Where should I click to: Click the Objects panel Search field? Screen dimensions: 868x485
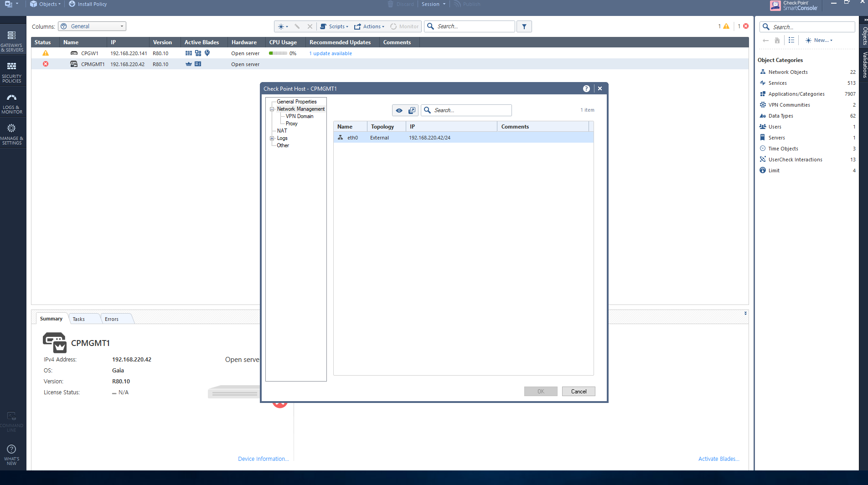coord(807,27)
